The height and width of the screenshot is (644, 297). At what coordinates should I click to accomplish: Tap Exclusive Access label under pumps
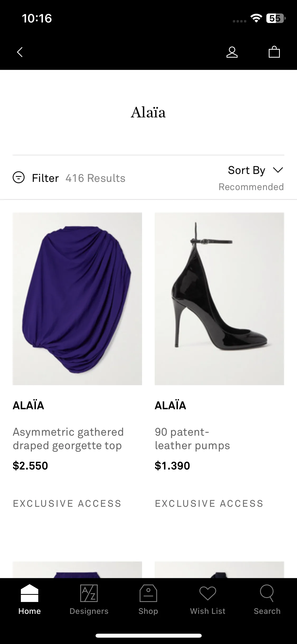[209, 504]
